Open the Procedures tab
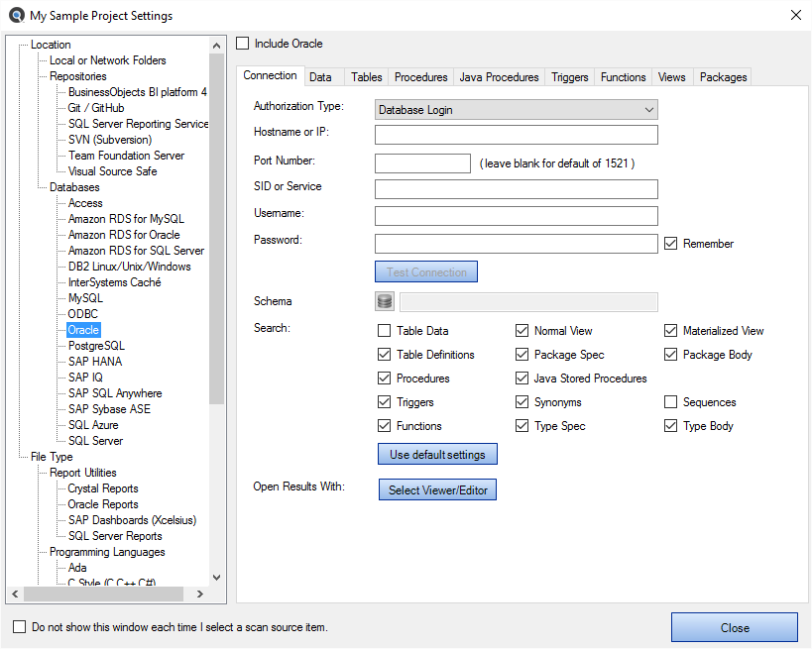This screenshot has height=649, width=812. click(421, 77)
